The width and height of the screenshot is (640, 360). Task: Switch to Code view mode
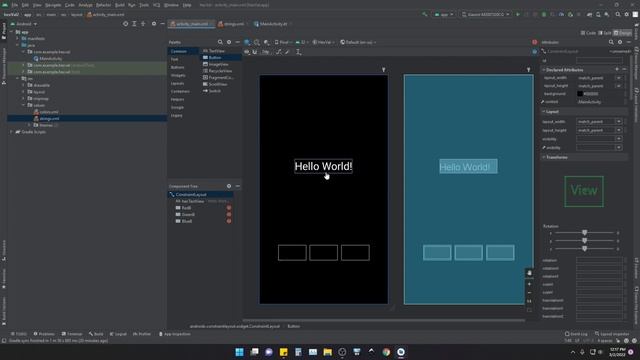click(x=588, y=33)
